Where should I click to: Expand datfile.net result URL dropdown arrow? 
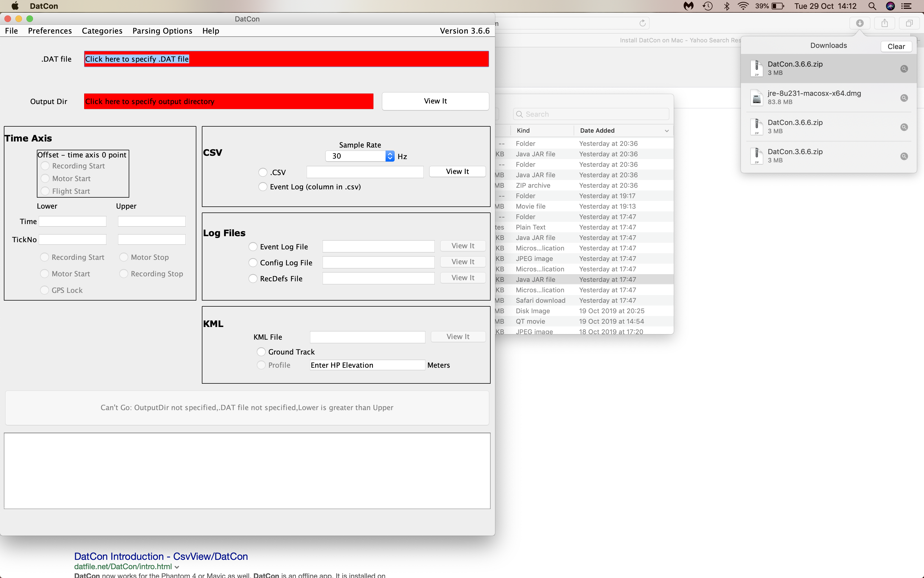click(177, 567)
